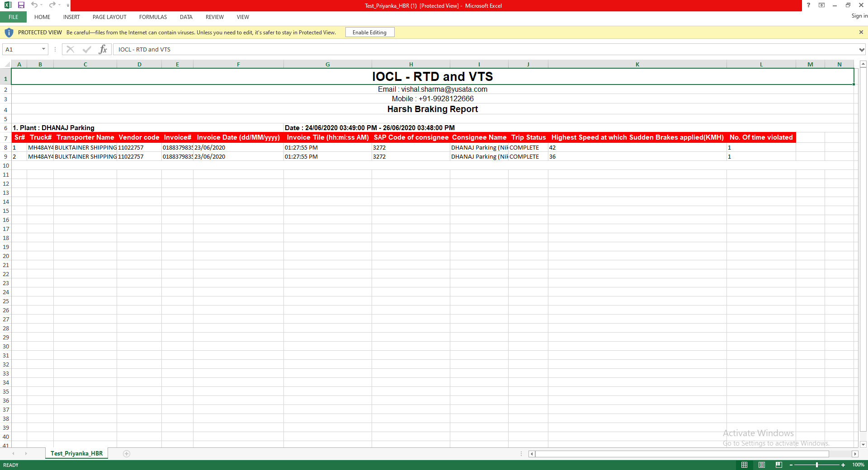The width and height of the screenshot is (868, 470).
Task: Click the Save icon in quick access toolbar
Action: 21,5
